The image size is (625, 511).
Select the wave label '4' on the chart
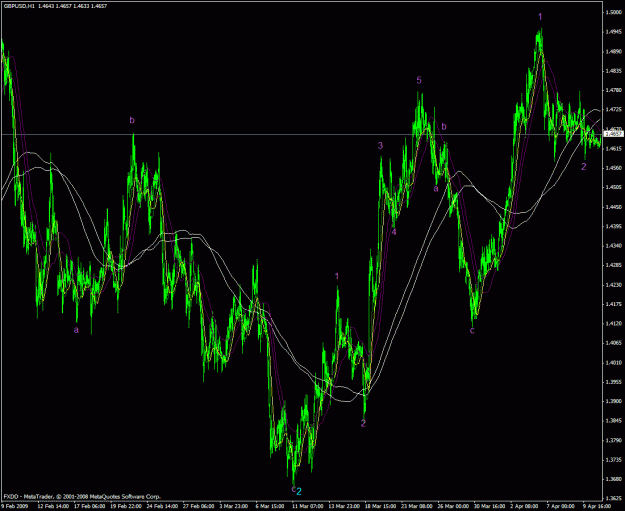point(394,232)
